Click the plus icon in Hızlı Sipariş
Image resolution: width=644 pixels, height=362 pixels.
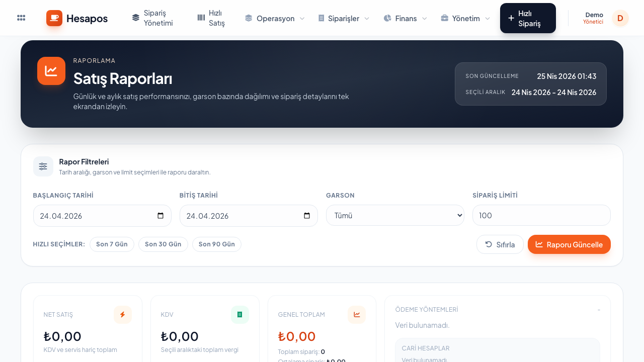511,18
